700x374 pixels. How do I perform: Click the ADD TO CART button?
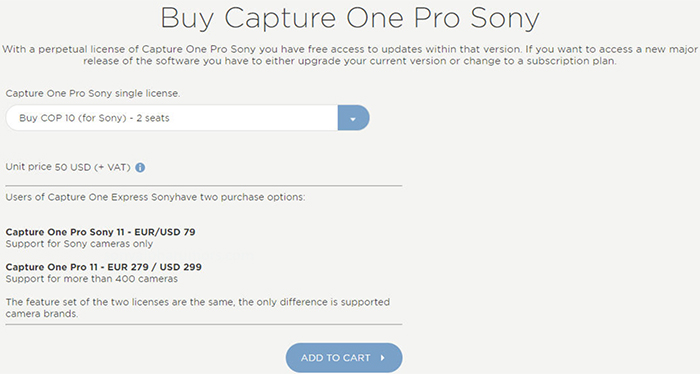point(344,357)
